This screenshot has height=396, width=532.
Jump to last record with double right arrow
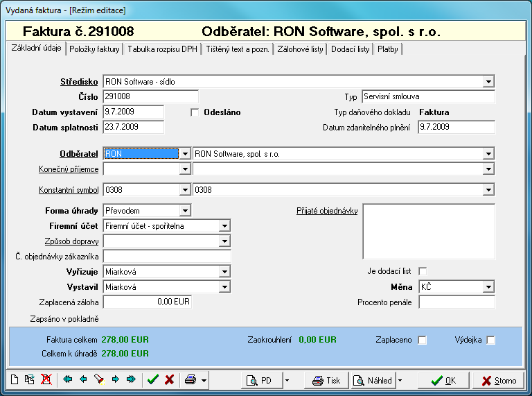tap(132, 379)
